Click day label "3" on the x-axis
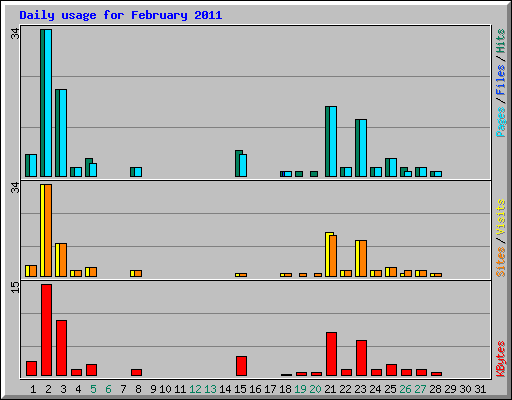 [63, 389]
